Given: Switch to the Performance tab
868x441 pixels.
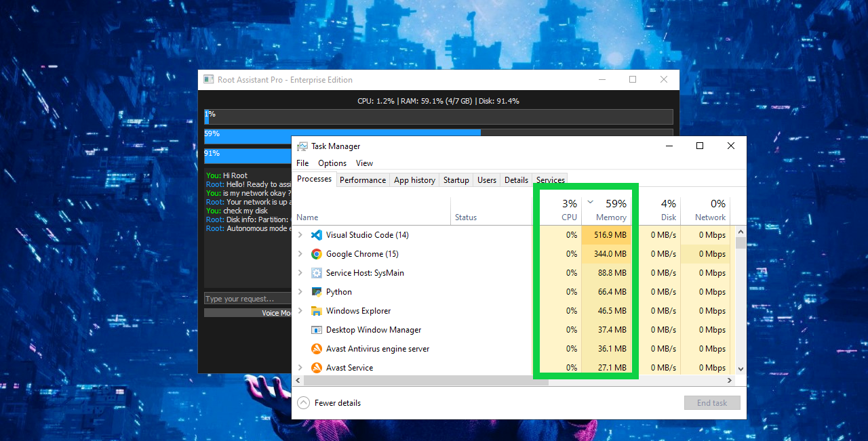Looking at the screenshot, I should [363, 180].
